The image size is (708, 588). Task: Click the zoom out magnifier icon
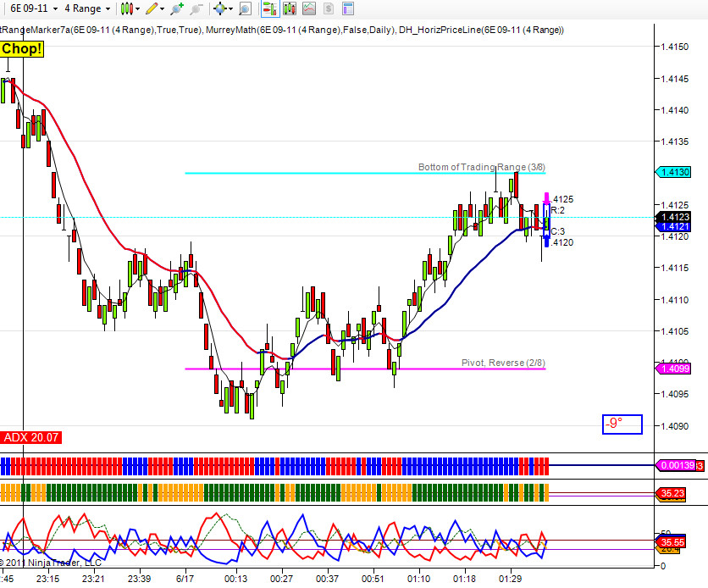196,8
